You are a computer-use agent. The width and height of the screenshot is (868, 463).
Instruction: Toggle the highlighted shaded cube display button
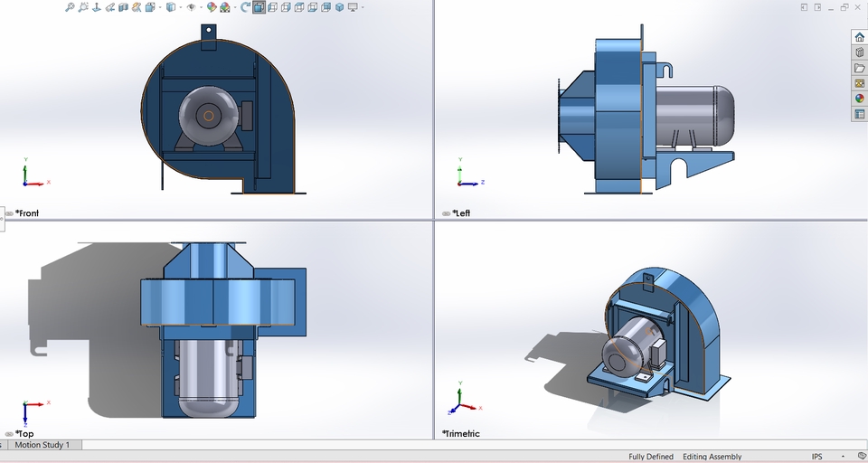[x=259, y=7]
